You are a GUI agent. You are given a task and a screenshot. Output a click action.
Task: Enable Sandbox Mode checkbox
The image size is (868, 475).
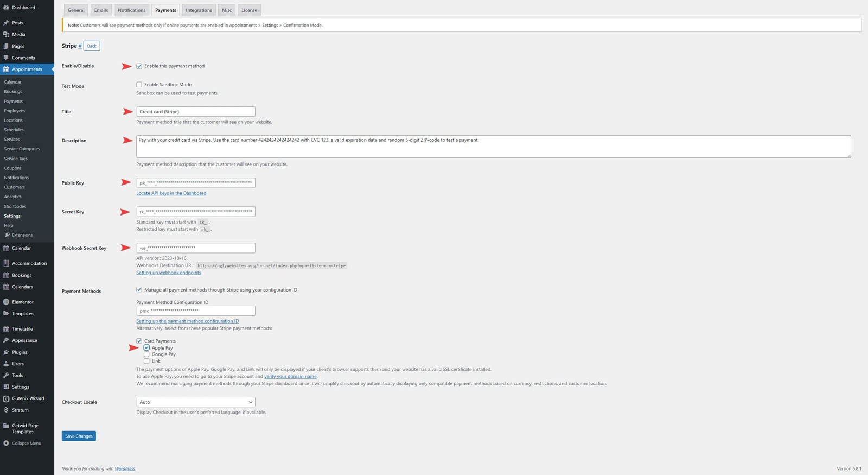pyautogui.click(x=139, y=85)
